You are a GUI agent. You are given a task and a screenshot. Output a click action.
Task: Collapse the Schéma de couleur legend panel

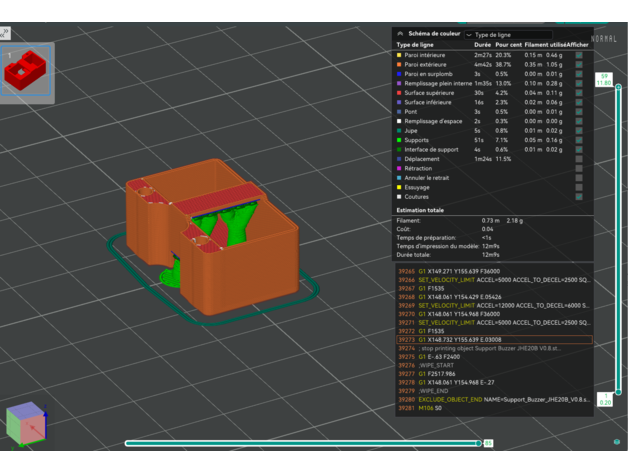point(401,33)
